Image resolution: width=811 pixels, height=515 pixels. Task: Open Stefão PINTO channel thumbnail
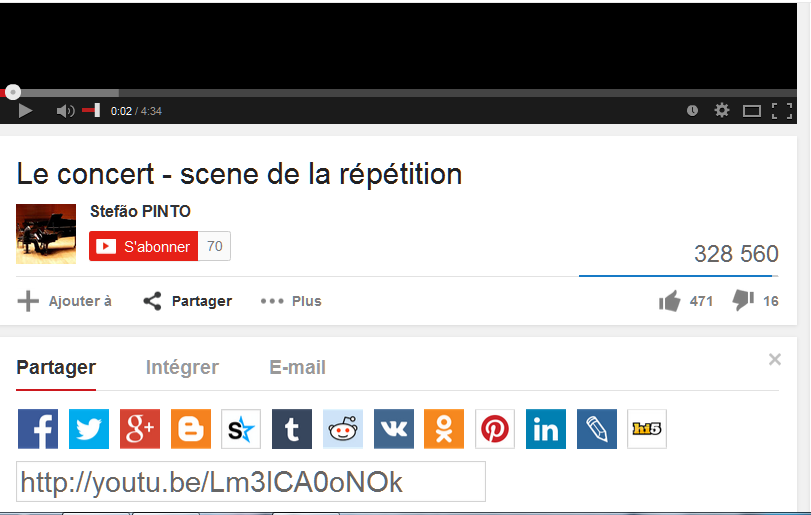pyautogui.click(x=46, y=234)
